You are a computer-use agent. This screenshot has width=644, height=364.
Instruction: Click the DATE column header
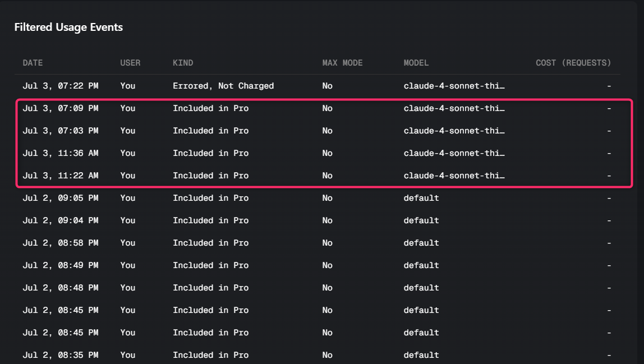click(33, 63)
